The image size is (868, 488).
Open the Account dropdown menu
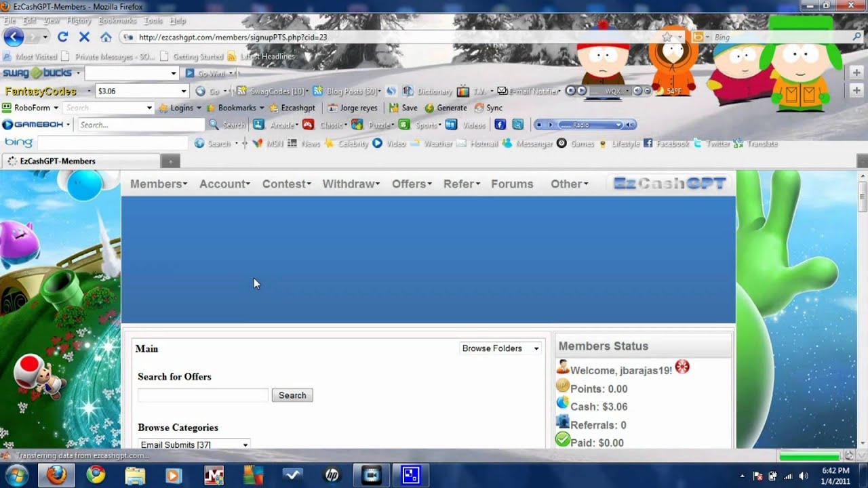(x=224, y=184)
